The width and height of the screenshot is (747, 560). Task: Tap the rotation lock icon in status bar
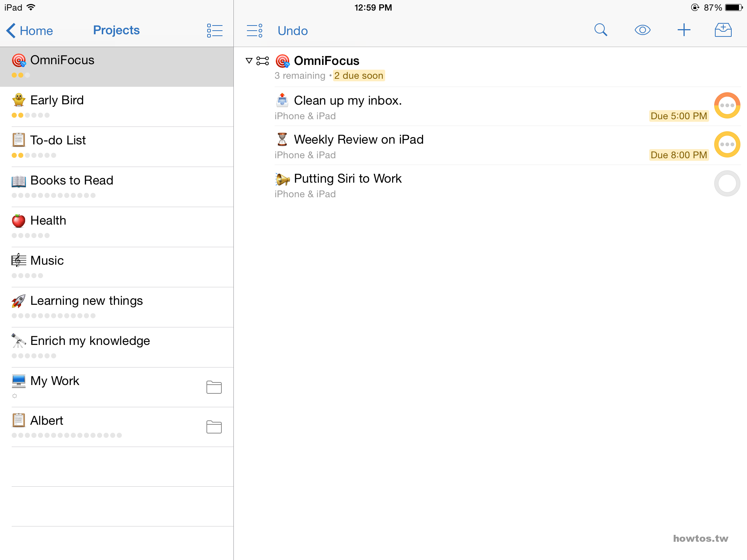click(695, 7)
